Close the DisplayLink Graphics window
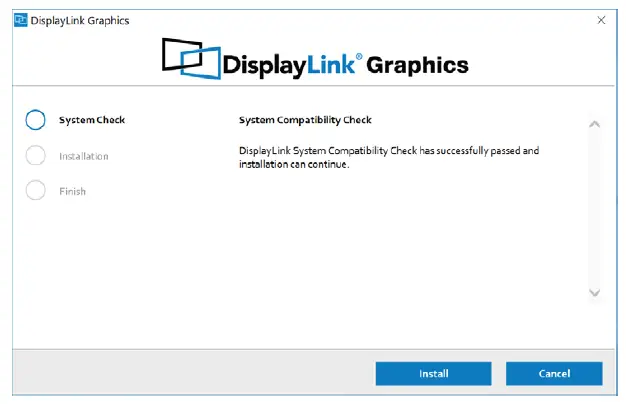 [601, 20]
